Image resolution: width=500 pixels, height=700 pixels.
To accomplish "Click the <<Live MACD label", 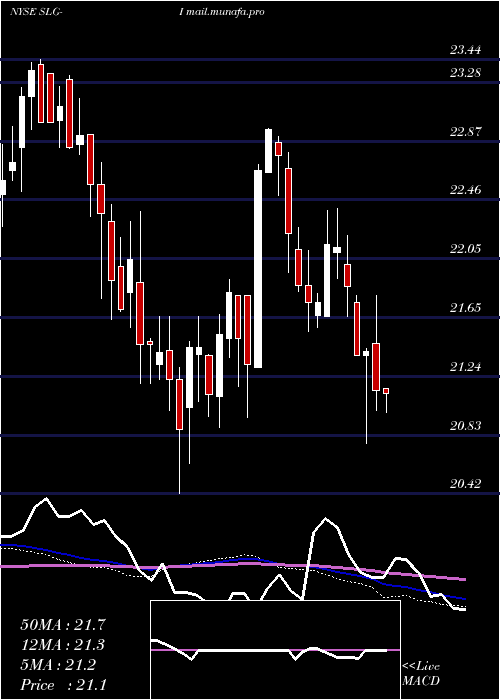I will [x=421, y=674].
